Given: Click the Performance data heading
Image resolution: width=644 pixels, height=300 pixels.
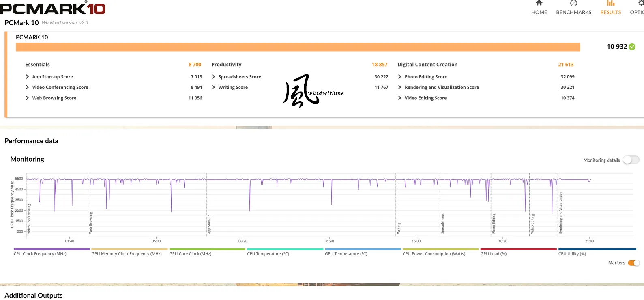Looking at the screenshot, I should coord(31,141).
